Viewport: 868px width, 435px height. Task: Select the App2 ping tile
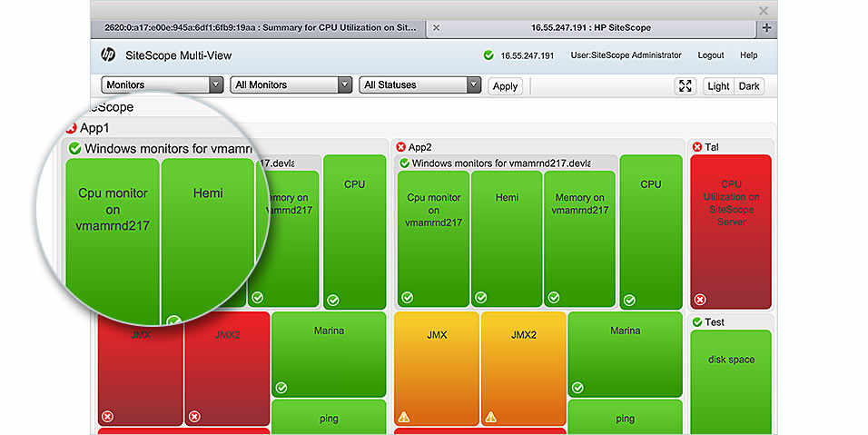[x=625, y=417]
